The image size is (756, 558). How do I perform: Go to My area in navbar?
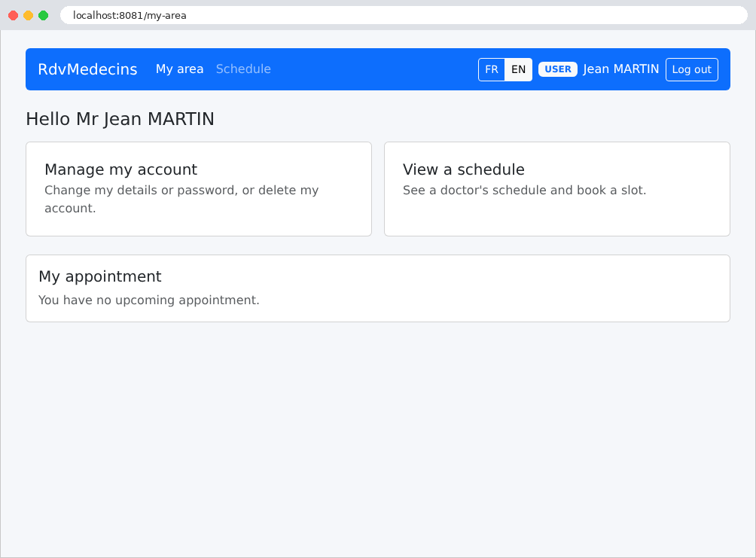tap(179, 69)
